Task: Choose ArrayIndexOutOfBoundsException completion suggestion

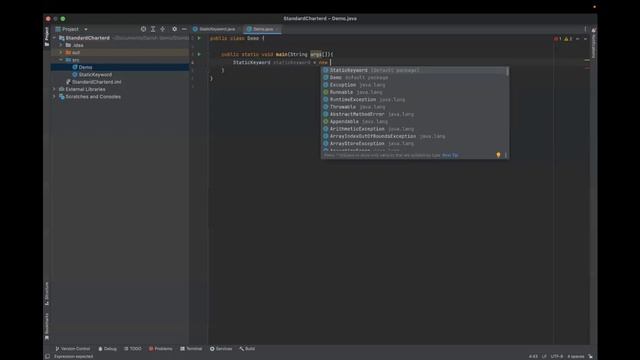Action: click(x=414, y=136)
